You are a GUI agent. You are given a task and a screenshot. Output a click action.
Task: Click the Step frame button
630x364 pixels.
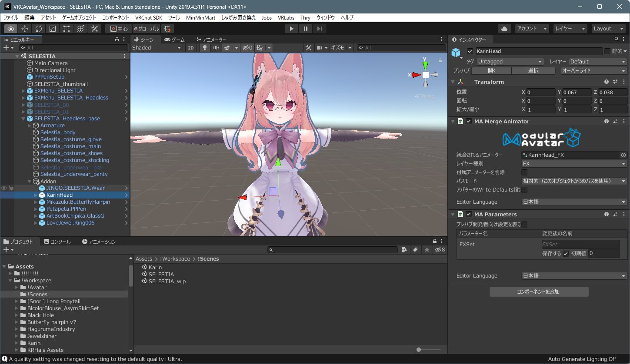(320, 29)
